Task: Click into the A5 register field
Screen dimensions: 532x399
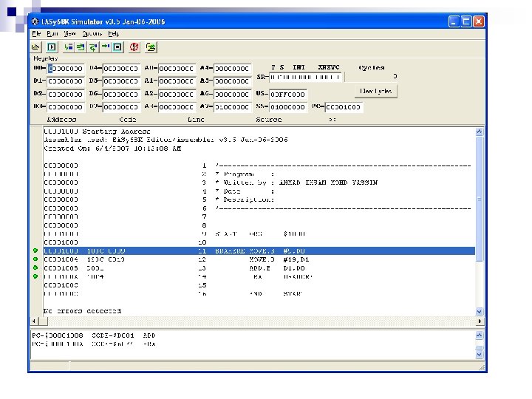Action: [x=233, y=81]
